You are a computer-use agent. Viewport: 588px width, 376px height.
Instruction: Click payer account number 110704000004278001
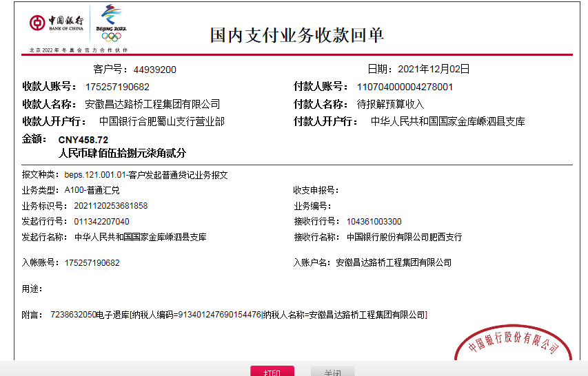pyautogui.click(x=405, y=87)
